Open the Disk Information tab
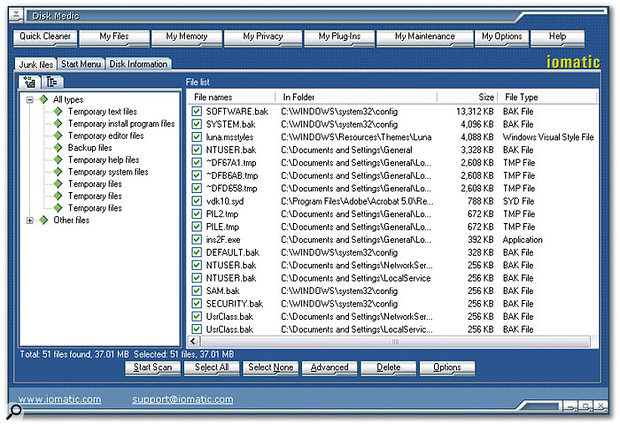This screenshot has width=620, height=426. 138,64
